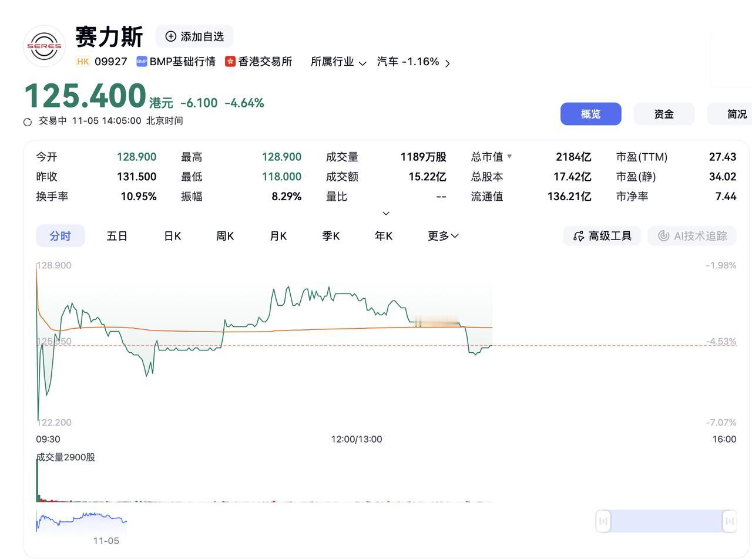Click the HK market label icon
This screenshot has width=752, height=560.
coord(82,61)
